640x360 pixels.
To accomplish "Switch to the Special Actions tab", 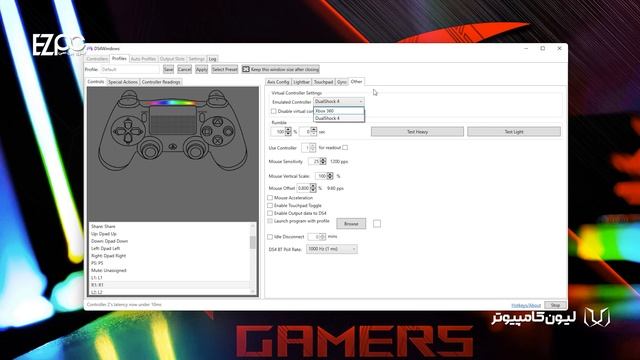I will click(x=123, y=82).
